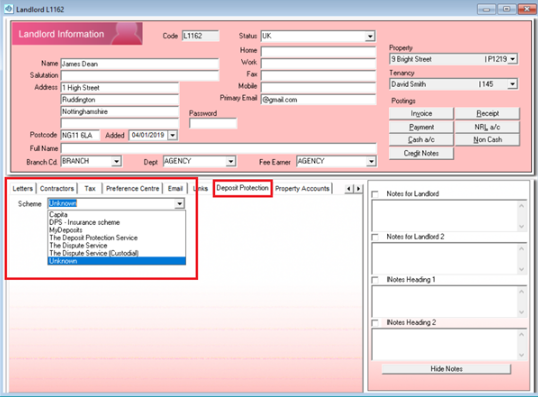The height and width of the screenshot is (397, 538).
Task: Select the highlighted Unknown list option
Action: [x=117, y=261]
